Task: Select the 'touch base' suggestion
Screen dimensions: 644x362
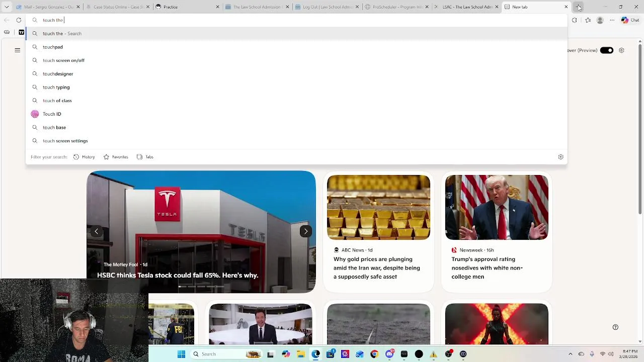Action: [x=296, y=127]
